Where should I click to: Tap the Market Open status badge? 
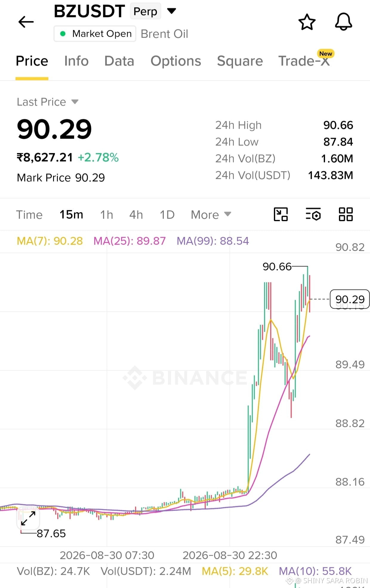point(95,34)
